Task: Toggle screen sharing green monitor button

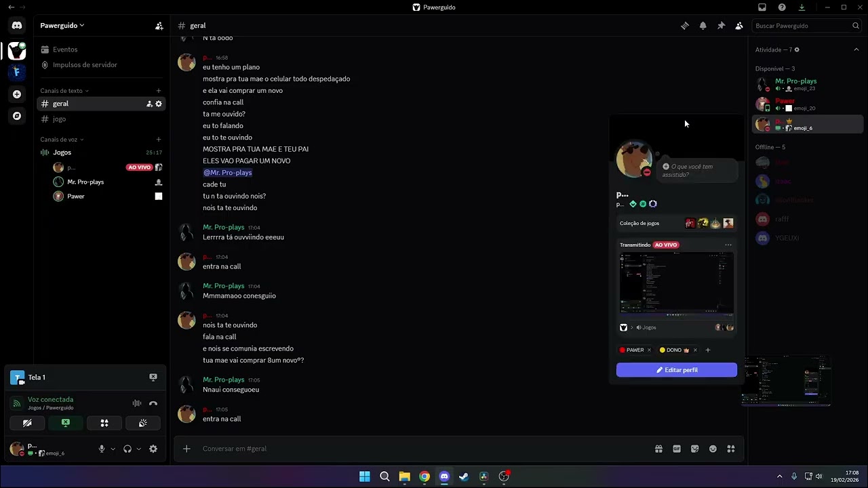Action: (66, 423)
